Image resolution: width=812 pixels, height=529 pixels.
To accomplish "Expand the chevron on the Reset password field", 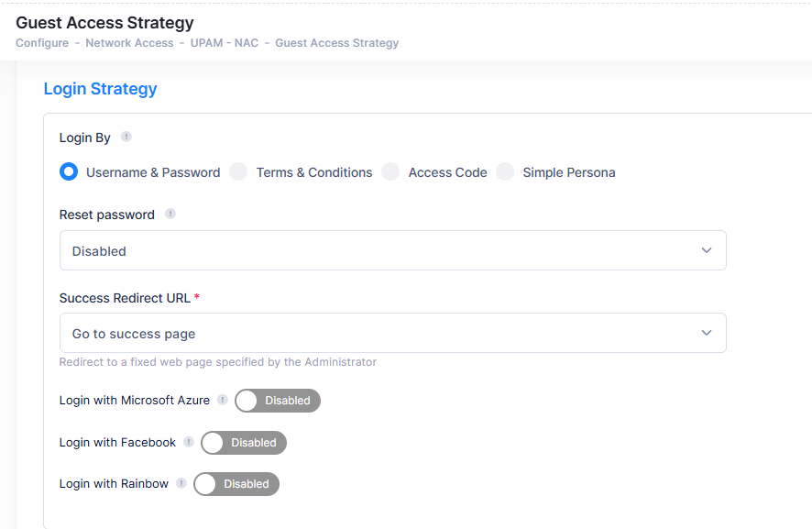I will (707, 250).
